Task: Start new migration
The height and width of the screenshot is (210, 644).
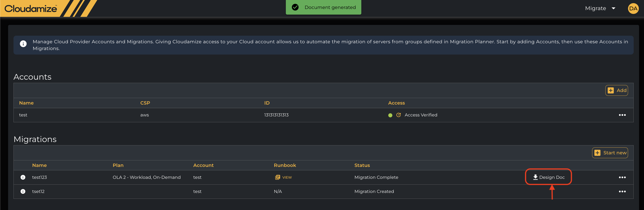Action: click(610, 153)
